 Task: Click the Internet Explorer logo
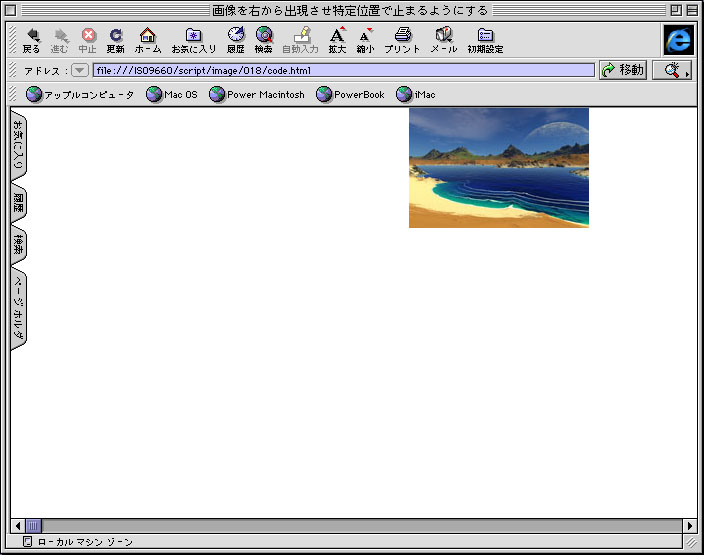pos(678,40)
